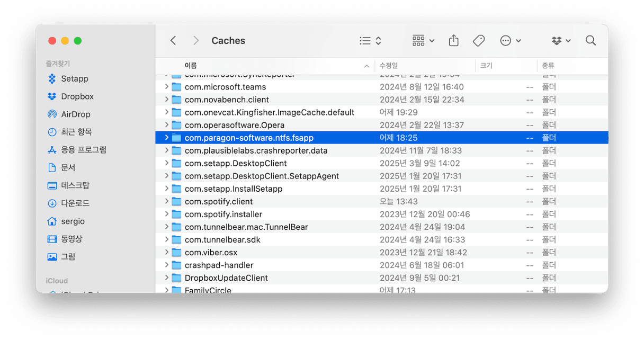Open the sergio home folder
The height and width of the screenshot is (340, 644).
(x=66, y=221)
